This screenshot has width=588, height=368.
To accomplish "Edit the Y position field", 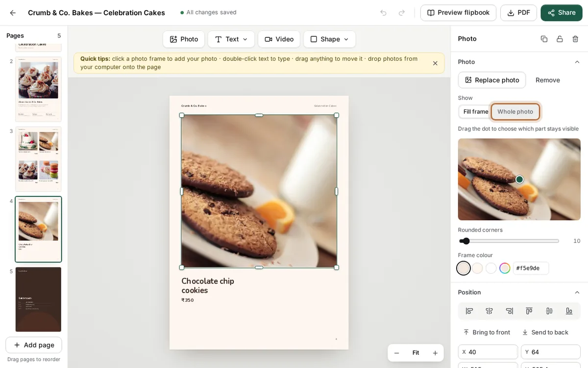I will [551, 352].
